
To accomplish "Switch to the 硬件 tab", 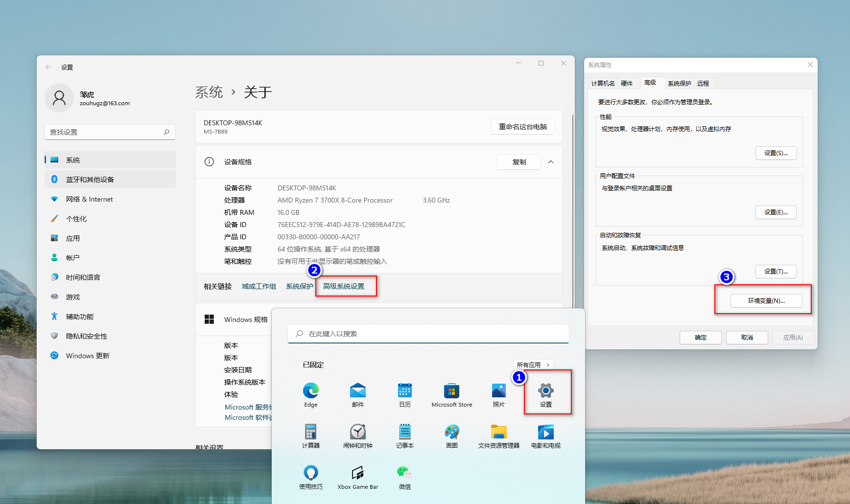I will pos(627,83).
